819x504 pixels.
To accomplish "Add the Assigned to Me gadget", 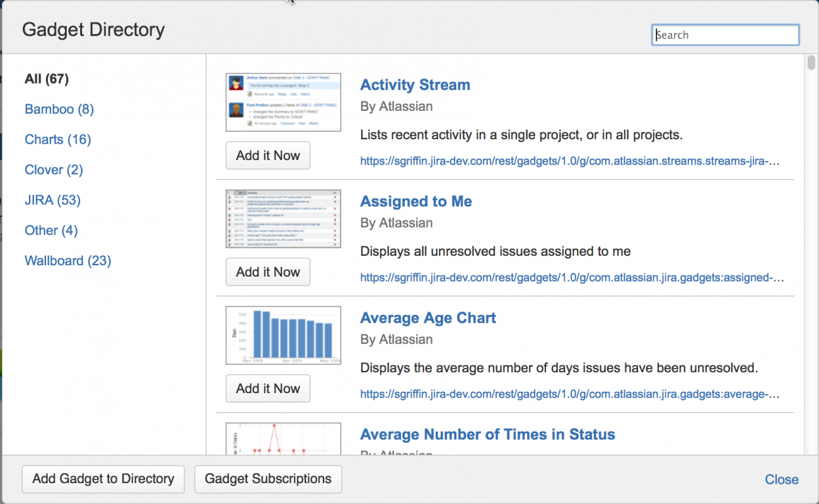I will coord(268,272).
